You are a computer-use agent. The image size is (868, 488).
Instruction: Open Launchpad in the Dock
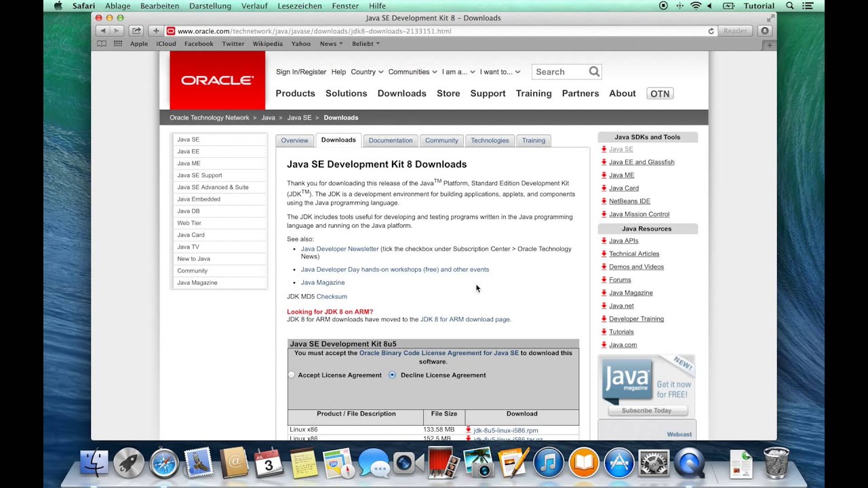tap(129, 464)
